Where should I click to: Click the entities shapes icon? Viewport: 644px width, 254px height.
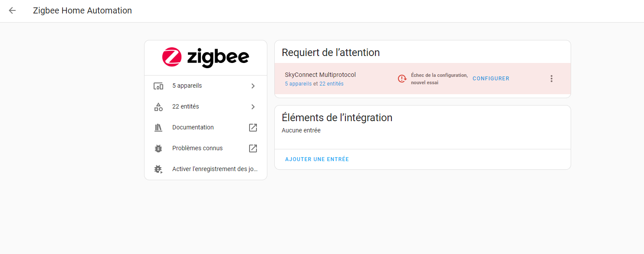click(x=158, y=107)
